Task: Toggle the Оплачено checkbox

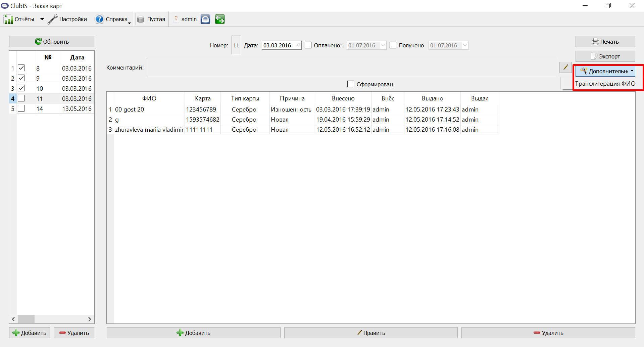Action: (x=308, y=45)
